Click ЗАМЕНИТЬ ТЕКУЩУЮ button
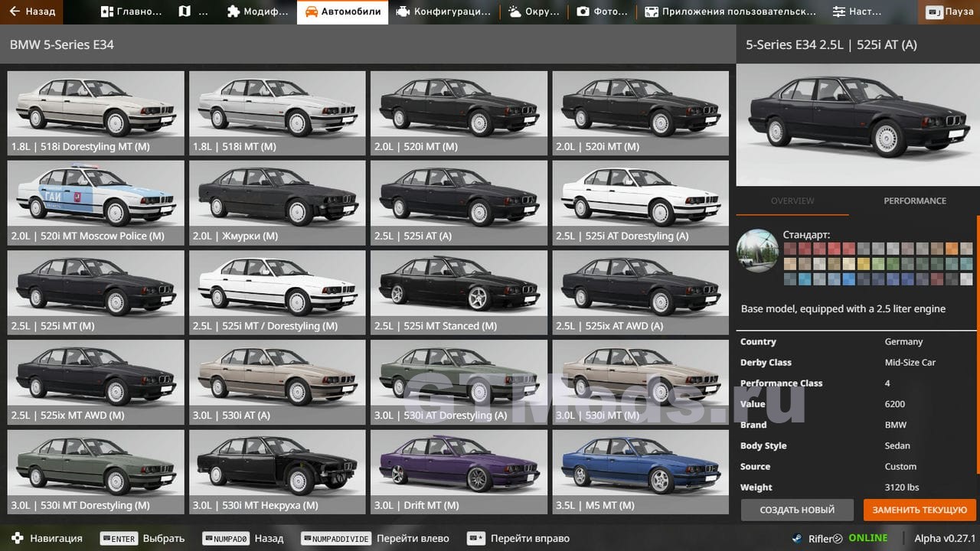This screenshot has width=980, height=551. point(920,510)
